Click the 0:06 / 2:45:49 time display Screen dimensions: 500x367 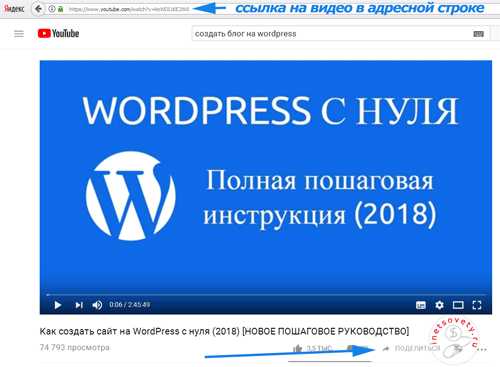[130, 305]
